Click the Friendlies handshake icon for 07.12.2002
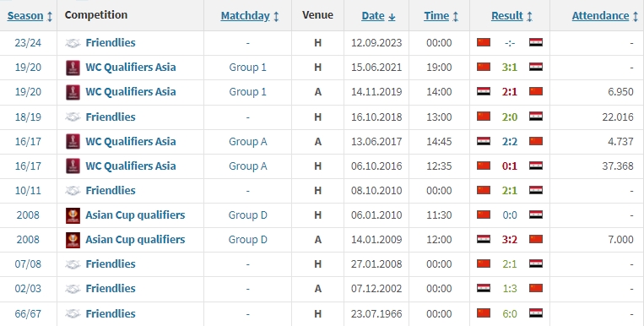This screenshot has height=326, width=644. click(x=73, y=289)
